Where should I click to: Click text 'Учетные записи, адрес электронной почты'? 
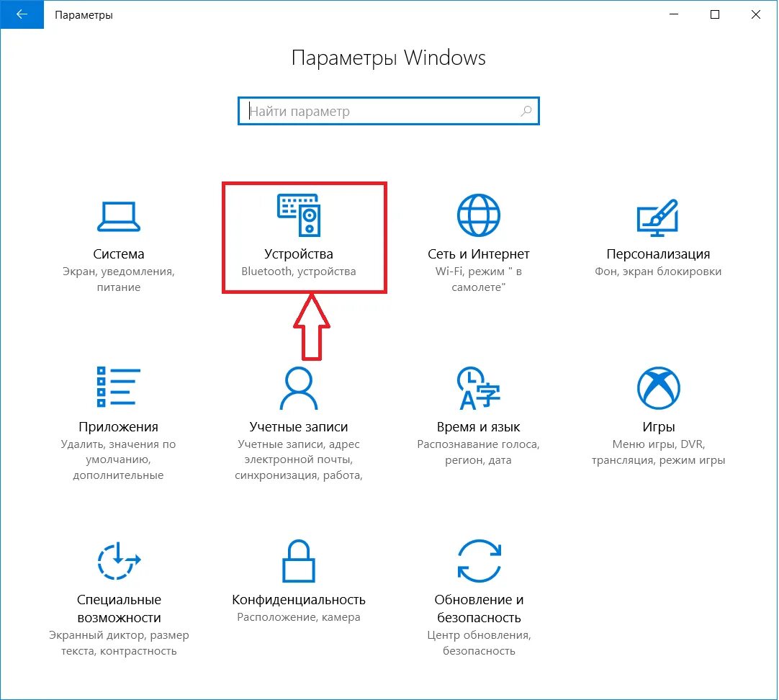click(299, 452)
